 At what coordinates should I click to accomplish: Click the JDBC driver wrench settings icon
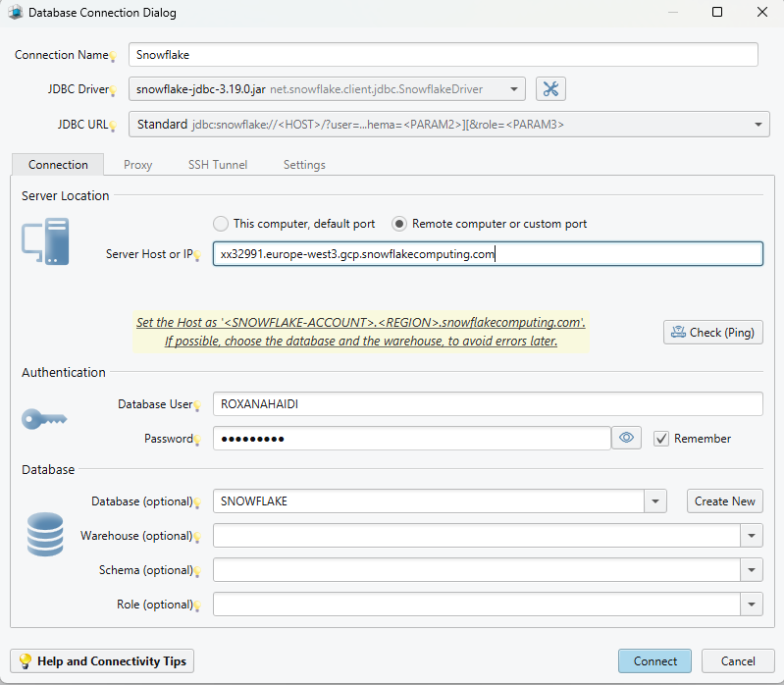click(x=550, y=89)
